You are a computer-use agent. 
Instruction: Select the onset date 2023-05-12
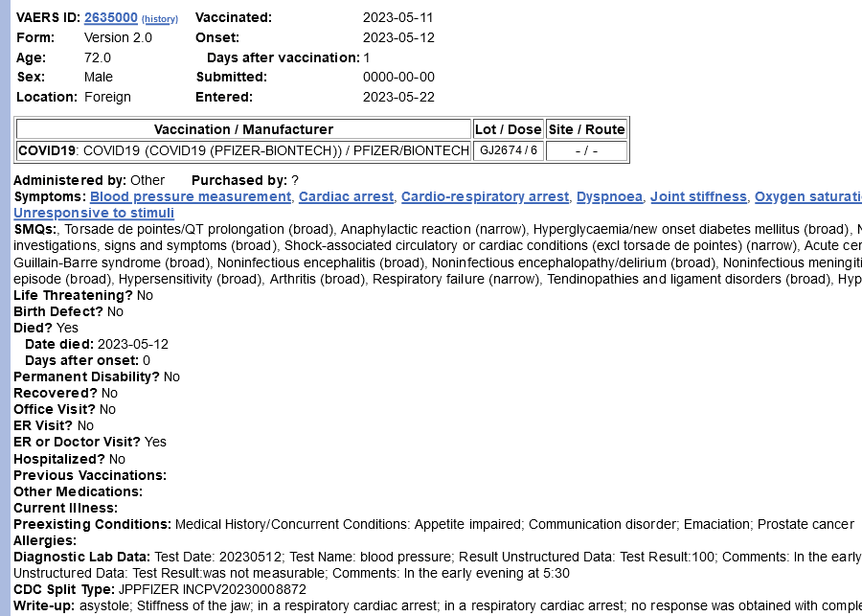pos(398,37)
